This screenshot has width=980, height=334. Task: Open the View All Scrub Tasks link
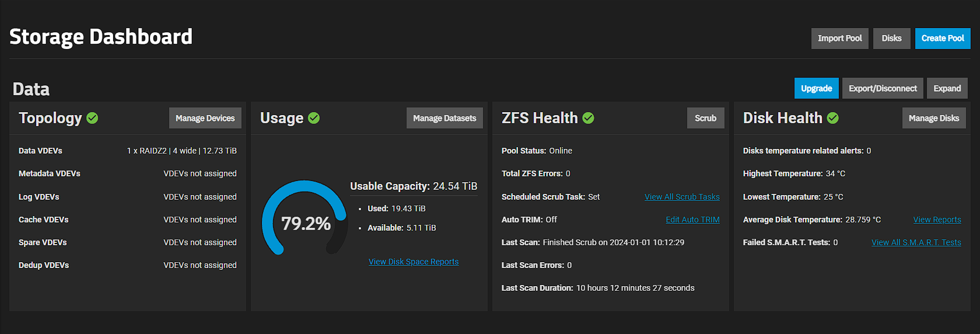(682, 197)
